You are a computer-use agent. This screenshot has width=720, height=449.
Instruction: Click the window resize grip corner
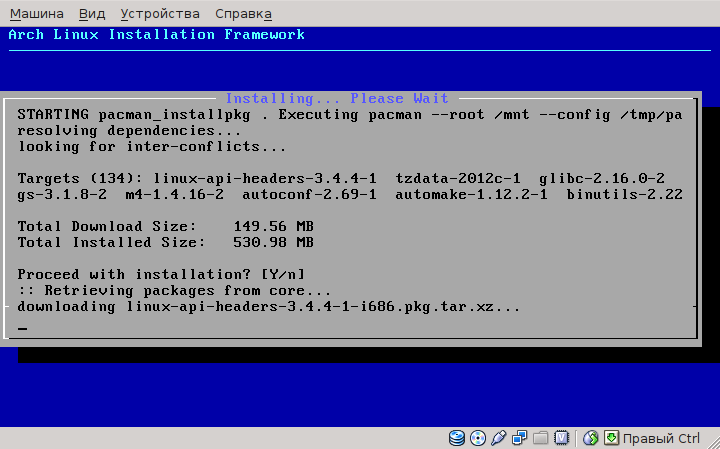(712, 441)
